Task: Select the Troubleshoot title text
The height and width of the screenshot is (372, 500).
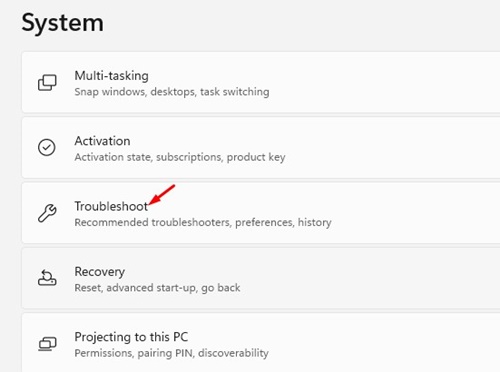Action: 111,206
